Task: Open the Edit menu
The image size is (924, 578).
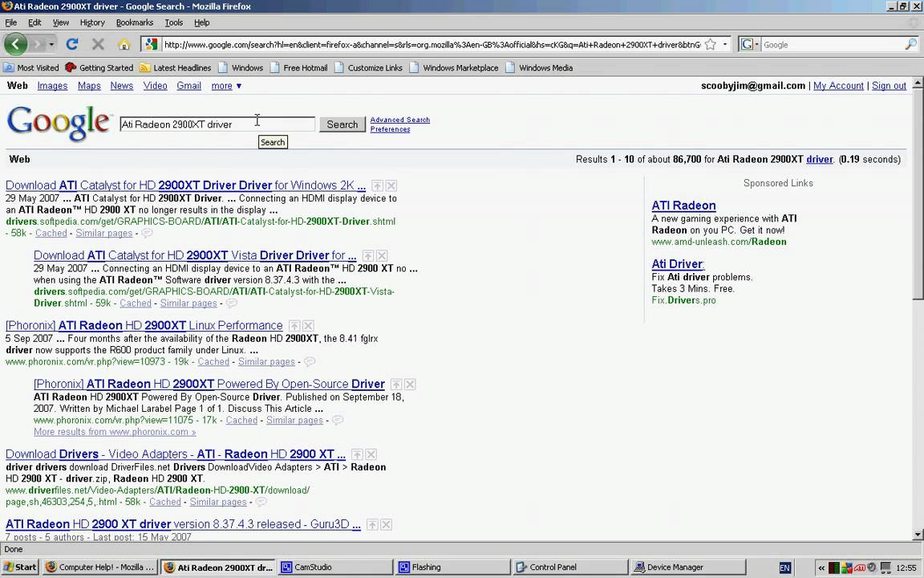Action: (x=34, y=22)
